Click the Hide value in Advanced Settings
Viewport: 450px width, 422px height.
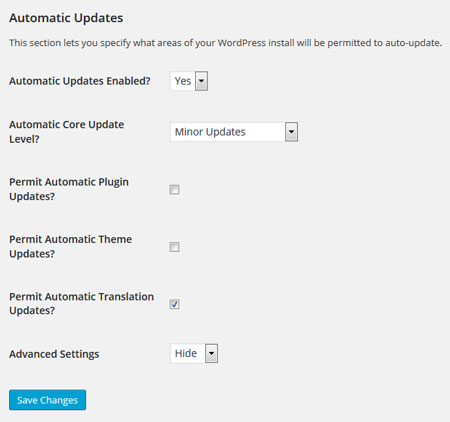click(x=186, y=353)
